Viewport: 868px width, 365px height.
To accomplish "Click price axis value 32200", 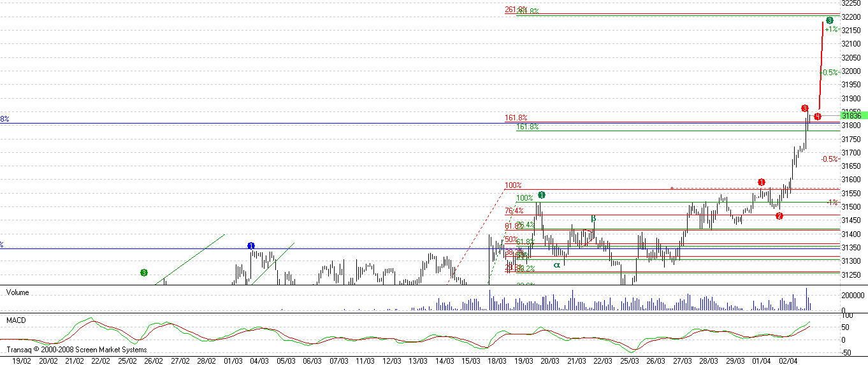I will tap(852, 17).
